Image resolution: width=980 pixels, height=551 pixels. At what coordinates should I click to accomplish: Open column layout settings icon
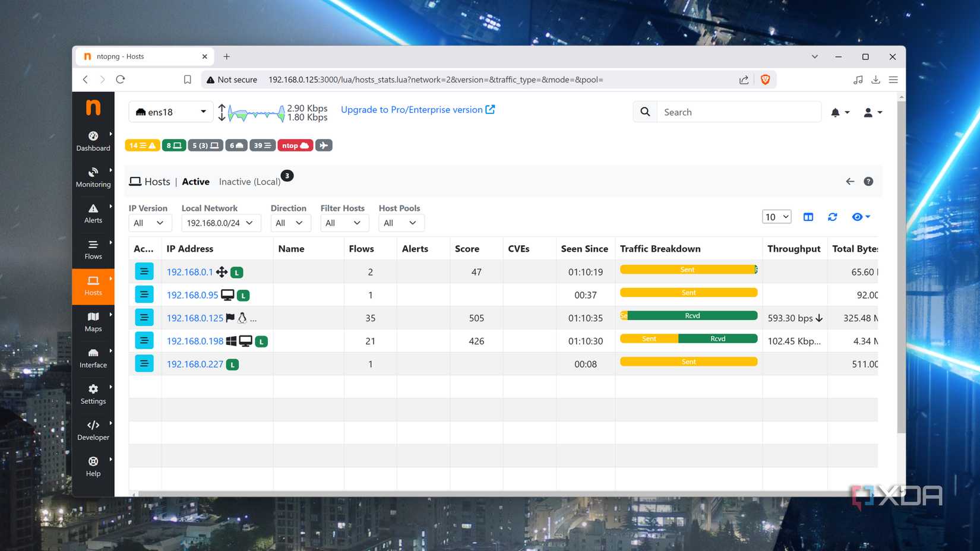click(808, 217)
